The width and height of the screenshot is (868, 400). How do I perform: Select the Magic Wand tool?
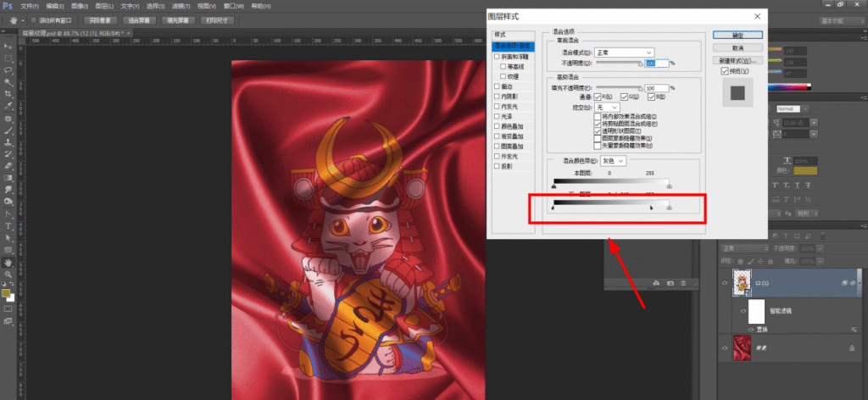[x=8, y=82]
